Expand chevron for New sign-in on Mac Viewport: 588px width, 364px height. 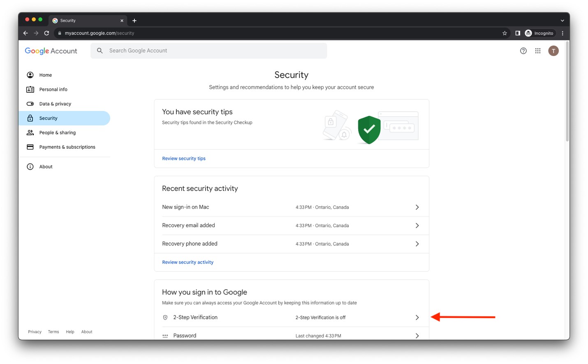tap(417, 207)
